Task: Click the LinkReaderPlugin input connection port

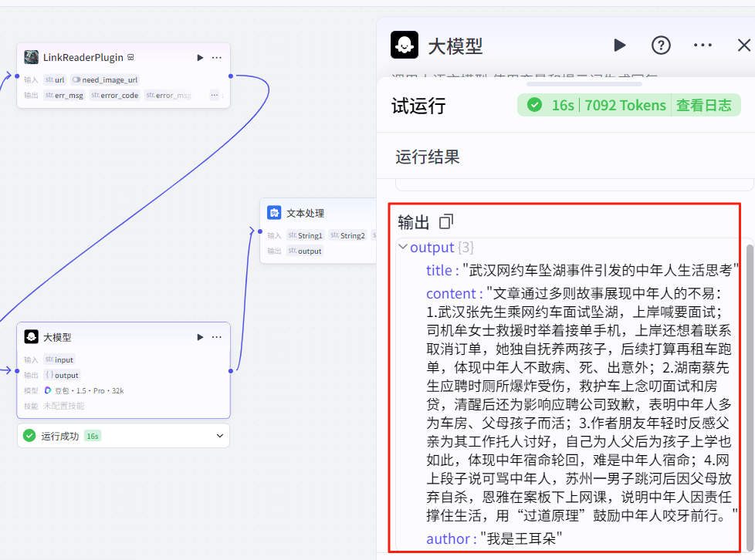Action: (17, 76)
